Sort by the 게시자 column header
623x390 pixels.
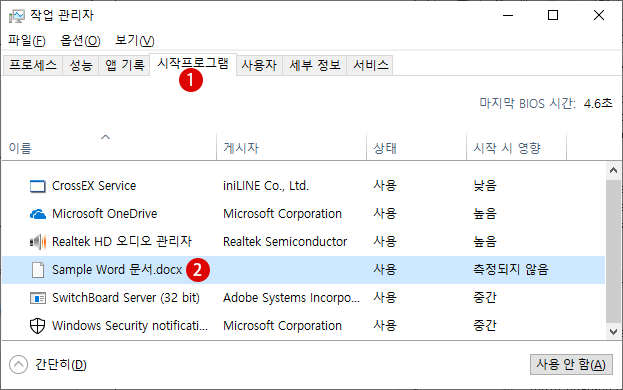pos(292,147)
